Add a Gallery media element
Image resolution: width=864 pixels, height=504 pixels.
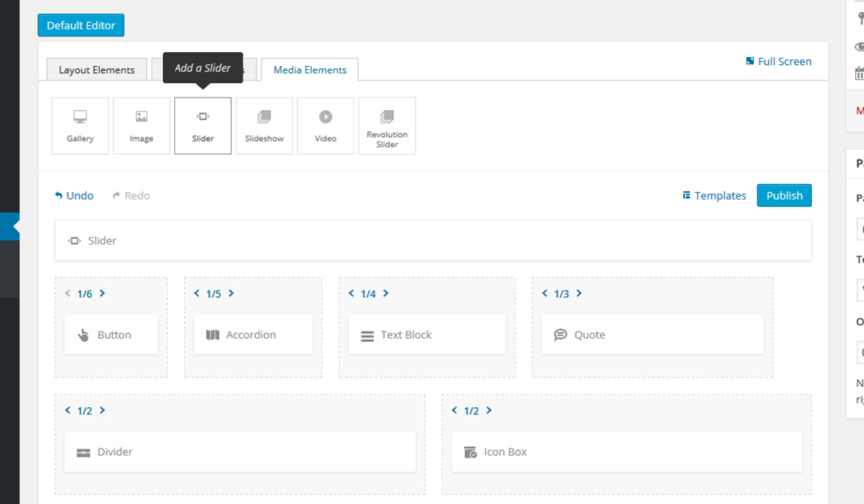pos(80,125)
